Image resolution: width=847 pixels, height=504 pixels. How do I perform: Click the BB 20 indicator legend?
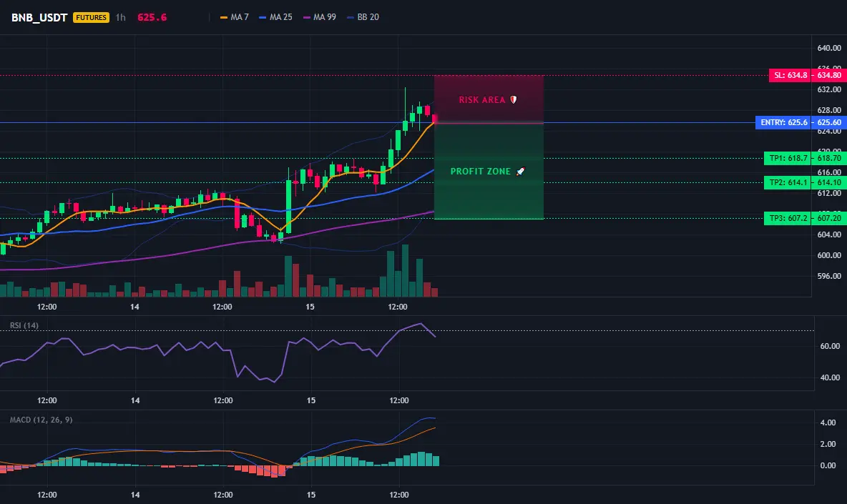click(363, 17)
